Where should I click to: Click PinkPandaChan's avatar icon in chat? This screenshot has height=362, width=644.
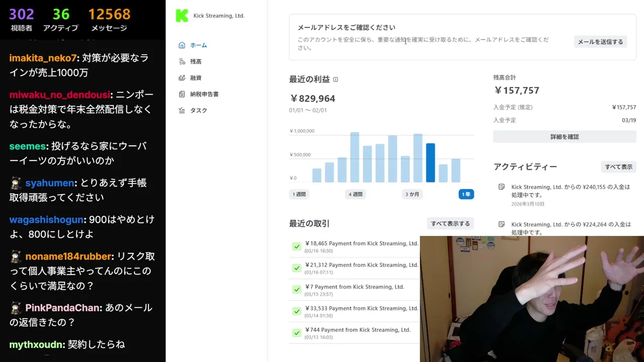click(16, 308)
